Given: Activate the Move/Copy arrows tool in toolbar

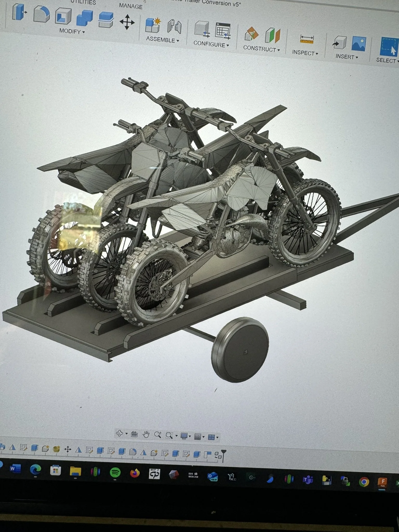Looking at the screenshot, I should [x=127, y=22].
